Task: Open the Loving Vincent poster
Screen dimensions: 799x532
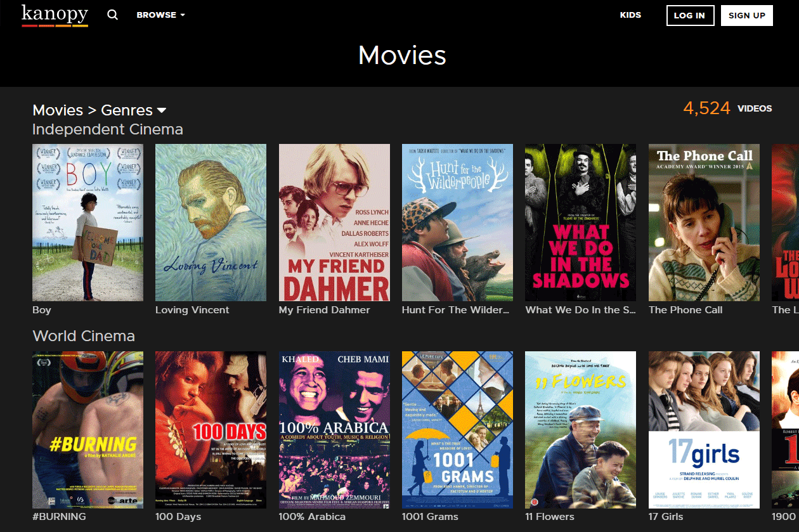Action: (211, 222)
